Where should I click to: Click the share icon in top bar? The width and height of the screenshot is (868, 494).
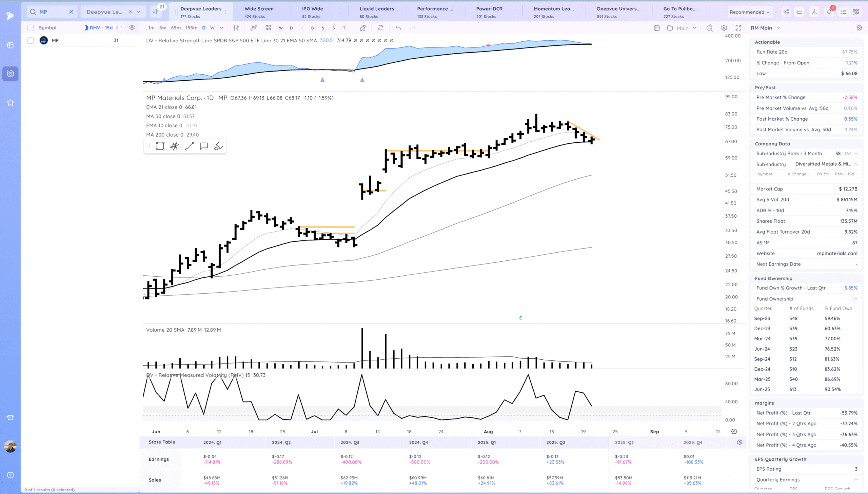click(x=786, y=12)
